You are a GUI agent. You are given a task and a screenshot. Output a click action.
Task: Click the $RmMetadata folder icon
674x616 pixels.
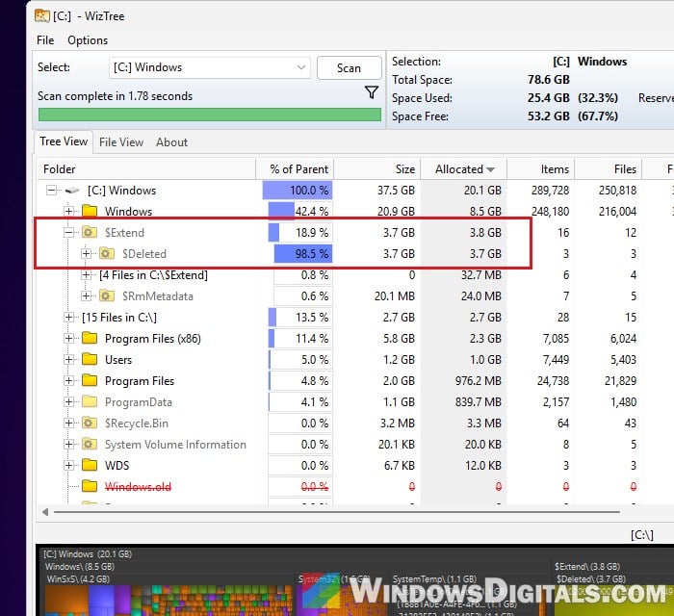pyautogui.click(x=107, y=296)
